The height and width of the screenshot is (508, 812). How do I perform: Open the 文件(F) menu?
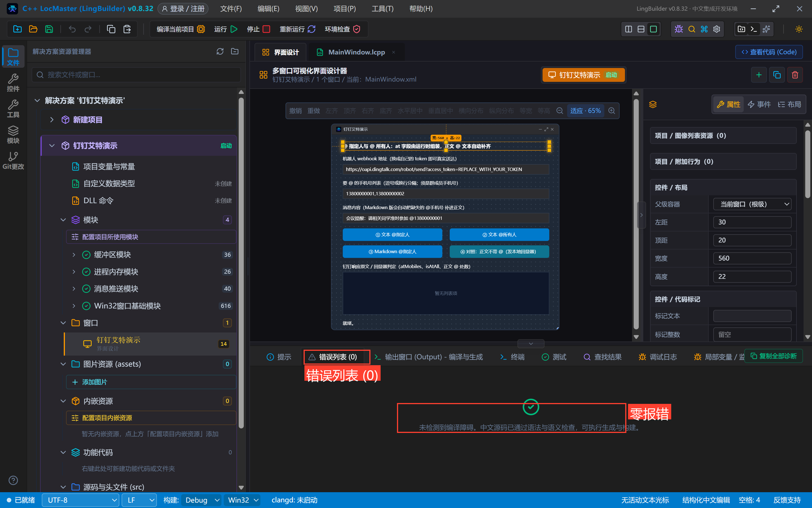point(231,9)
